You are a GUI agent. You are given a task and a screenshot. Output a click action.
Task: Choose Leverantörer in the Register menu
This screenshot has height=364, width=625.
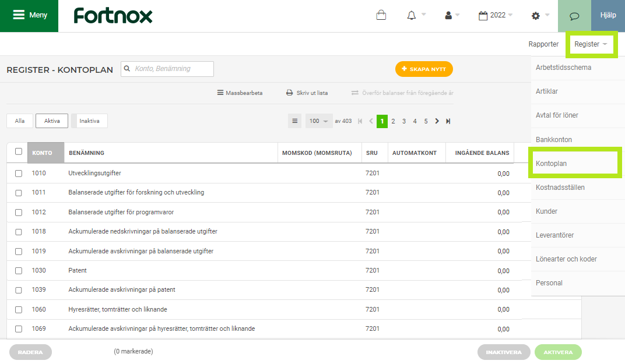[x=554, y=235]
